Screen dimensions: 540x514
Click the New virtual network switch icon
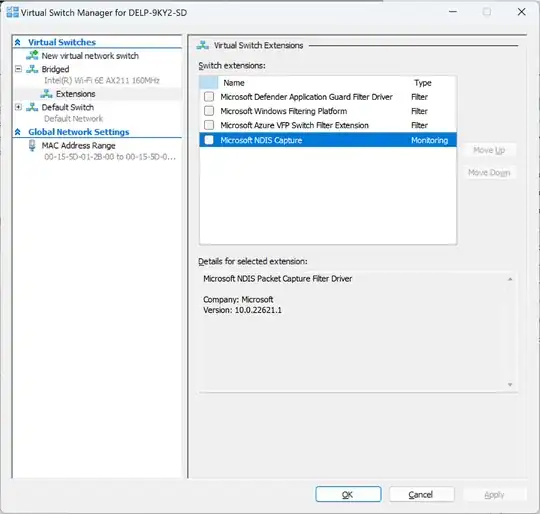(x=32, y=55)
